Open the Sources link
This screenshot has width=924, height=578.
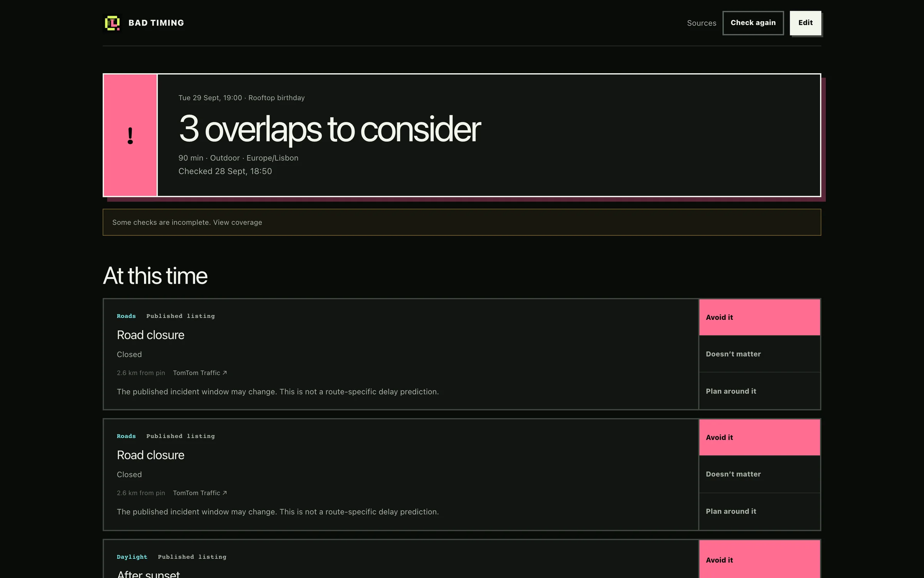[701, 23]
